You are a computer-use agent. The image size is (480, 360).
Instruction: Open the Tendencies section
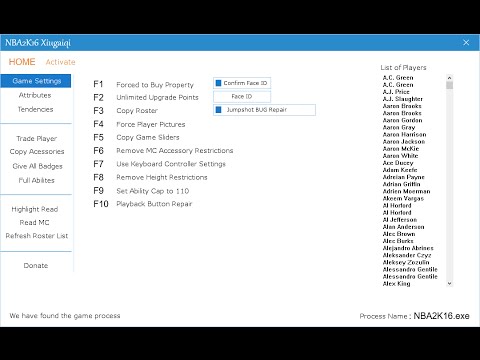tap(35, 109)
